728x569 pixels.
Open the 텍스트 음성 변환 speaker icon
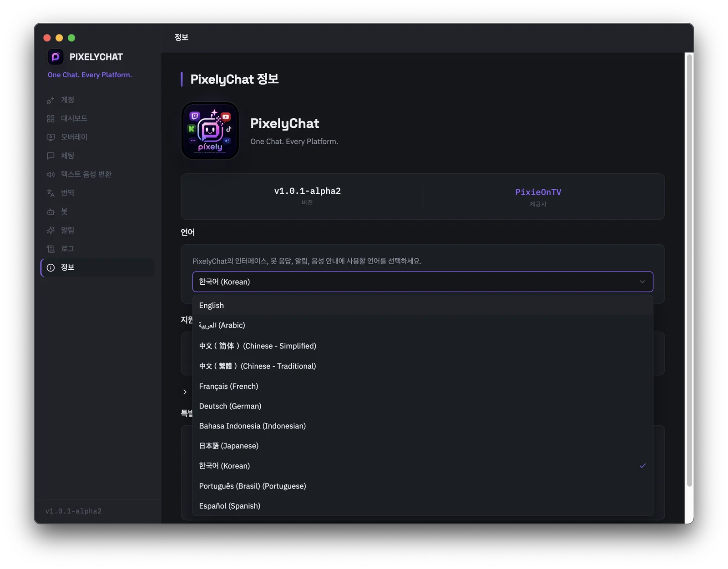[51, 175]
